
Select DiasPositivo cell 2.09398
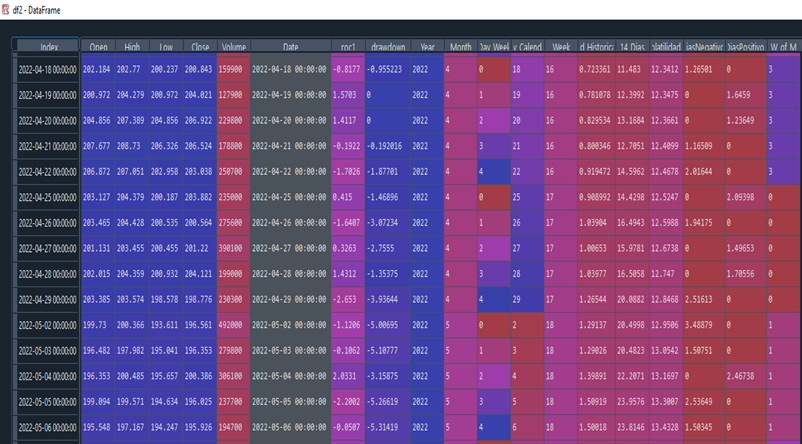746,197
